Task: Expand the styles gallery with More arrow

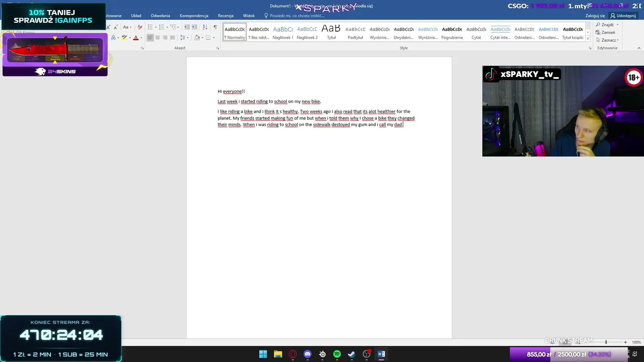Action: click(588, 39)
